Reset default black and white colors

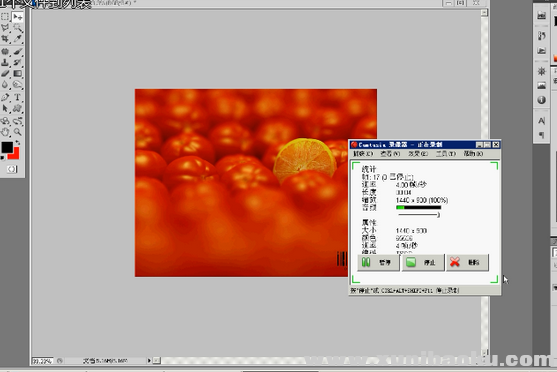pyautogui.click(x=3, y=158)
